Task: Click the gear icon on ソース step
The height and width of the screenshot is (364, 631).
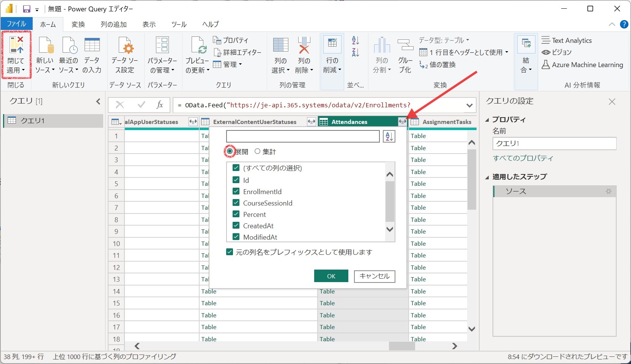Action: point(609,191)
